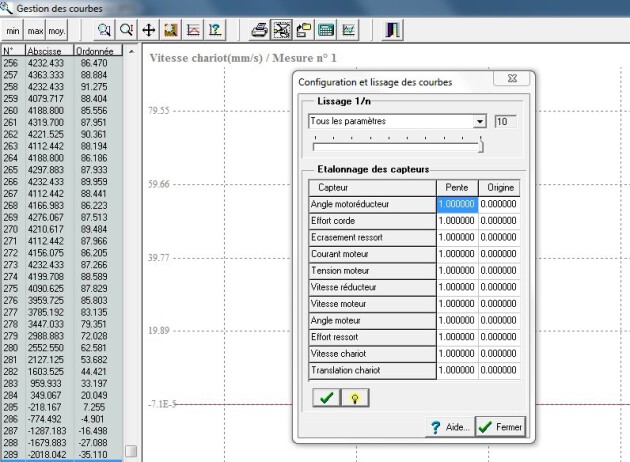Click the Effort corde row label

point(372,221)
